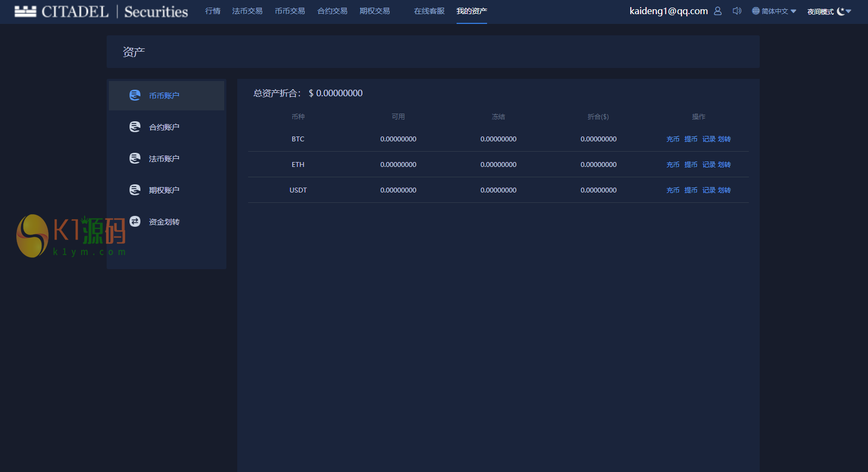Click the coin icon for 期权账户
Screen dimensions: 868x472
(x=135, y=190)
